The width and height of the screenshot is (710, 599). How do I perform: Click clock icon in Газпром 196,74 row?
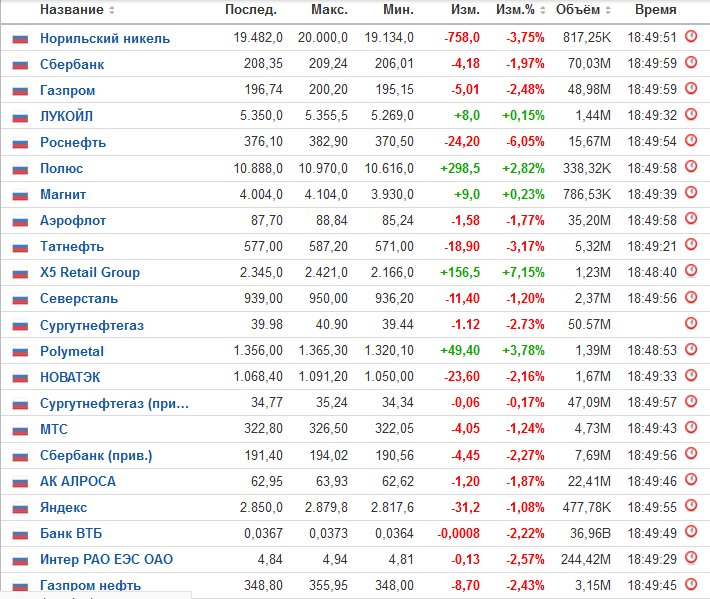point(691,88)
